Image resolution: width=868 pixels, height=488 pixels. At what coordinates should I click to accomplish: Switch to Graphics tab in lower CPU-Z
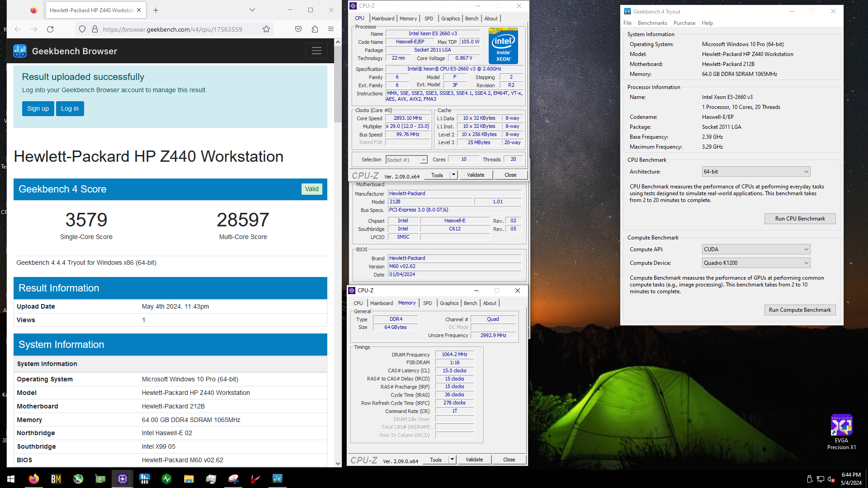tap(449, 303)
